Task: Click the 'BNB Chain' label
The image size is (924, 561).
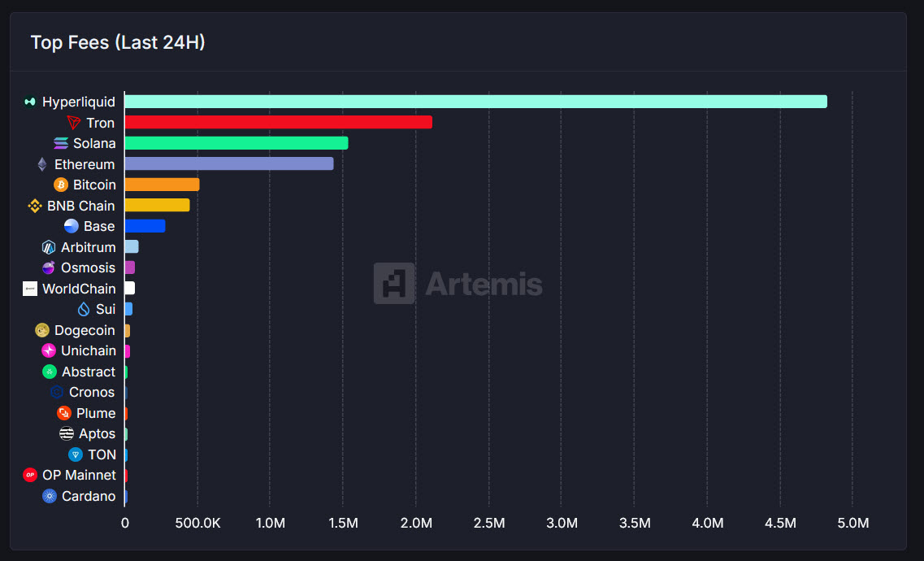Action: point(80,206)
